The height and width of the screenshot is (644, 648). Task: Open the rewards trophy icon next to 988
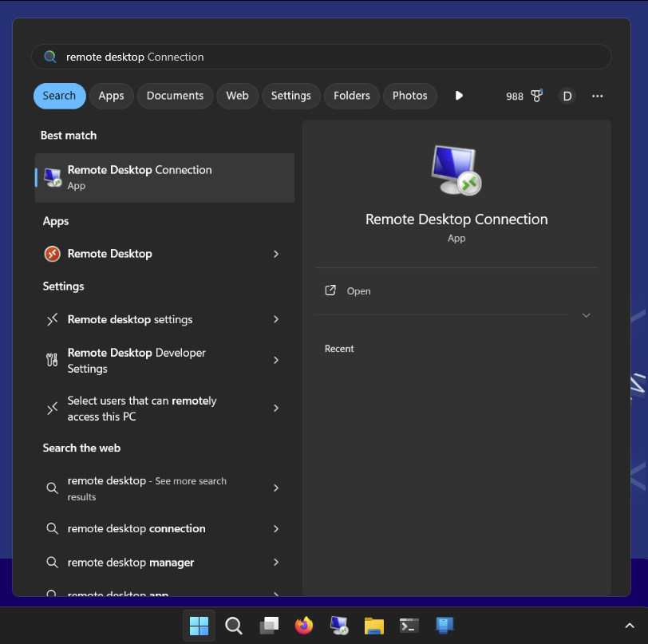537,96
